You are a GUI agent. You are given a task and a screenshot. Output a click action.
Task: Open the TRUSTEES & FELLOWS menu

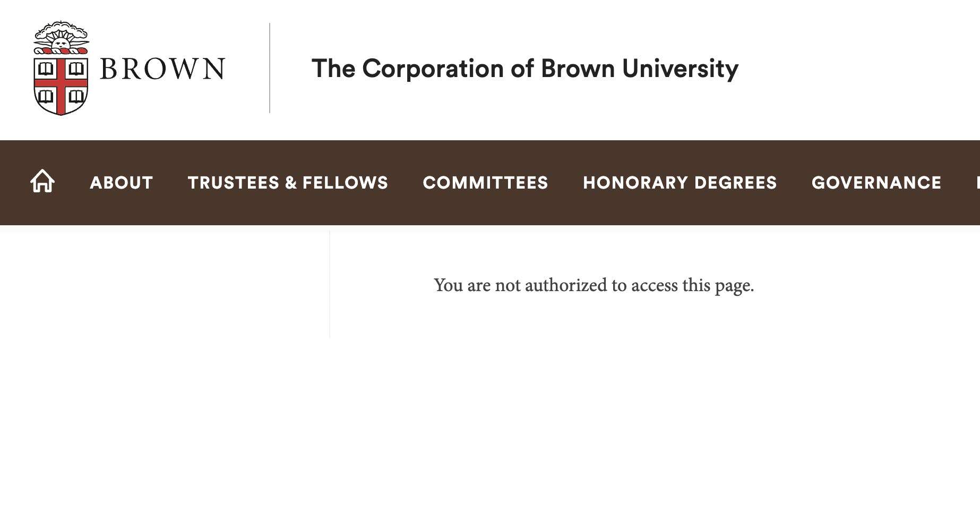click(288, 183)
